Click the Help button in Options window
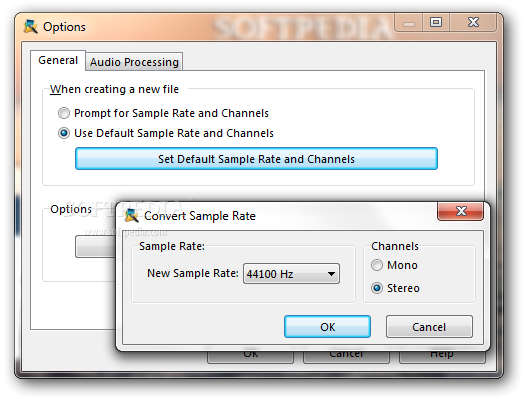This screenshot has width=524, height=399. point(442,357)
